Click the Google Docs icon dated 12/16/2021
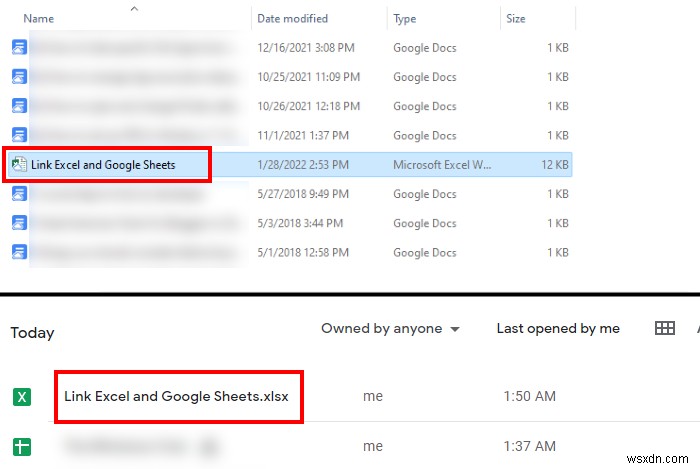 point(19,47)
